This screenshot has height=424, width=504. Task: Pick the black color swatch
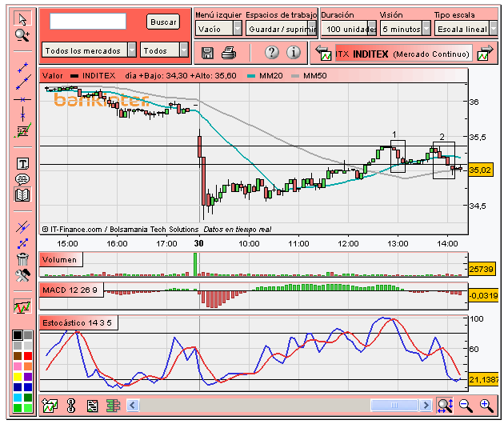(18, 335)
